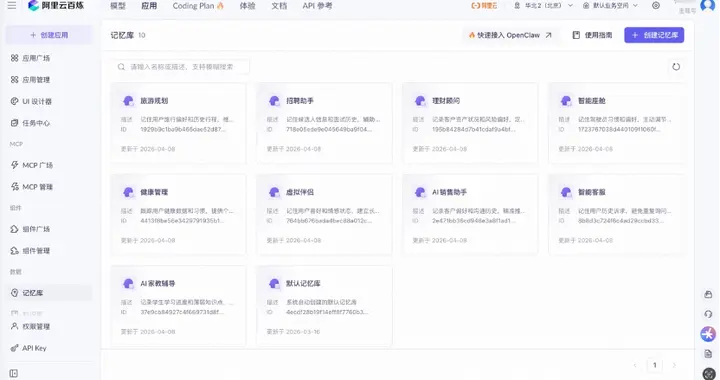Click the 创建应用 button
The width and height of the screenshot is (720, 380).
[49, 35]
